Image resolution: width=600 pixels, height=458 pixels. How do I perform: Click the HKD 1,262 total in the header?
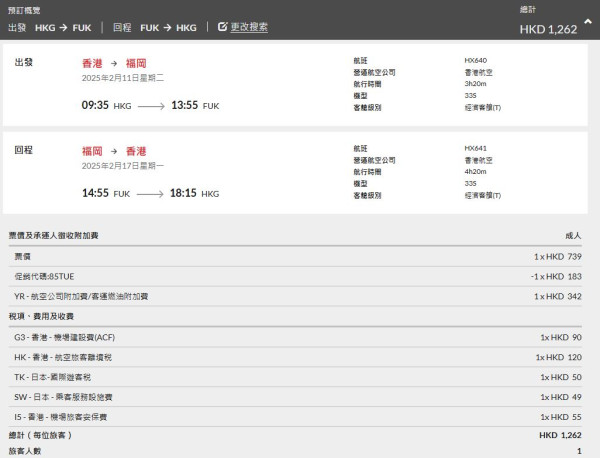tap(548, 29)
